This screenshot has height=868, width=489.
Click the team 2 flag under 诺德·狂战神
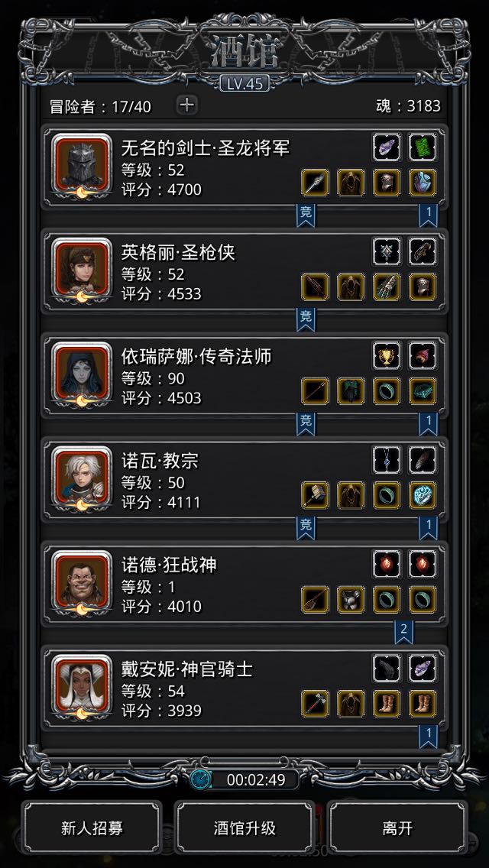pyautogui.click(x=403, y=632)
